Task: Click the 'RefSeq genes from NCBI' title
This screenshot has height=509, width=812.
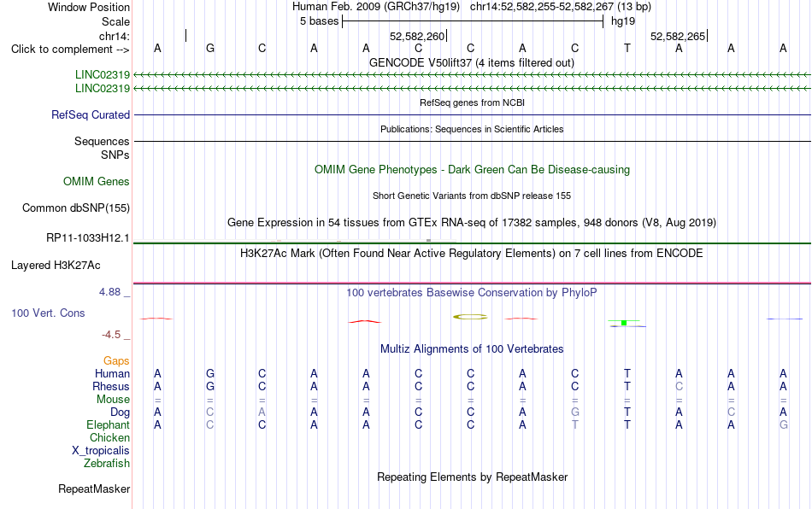Action: tap(472, 102)
